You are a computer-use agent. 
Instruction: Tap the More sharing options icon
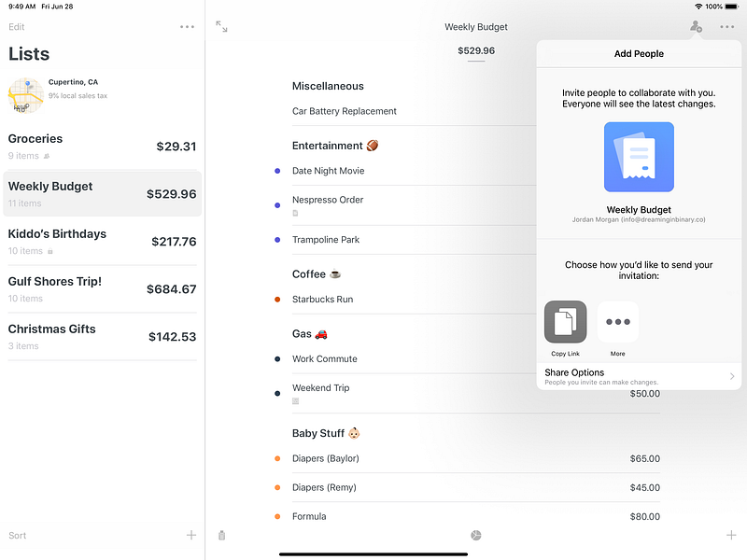[x=618, y=322]
